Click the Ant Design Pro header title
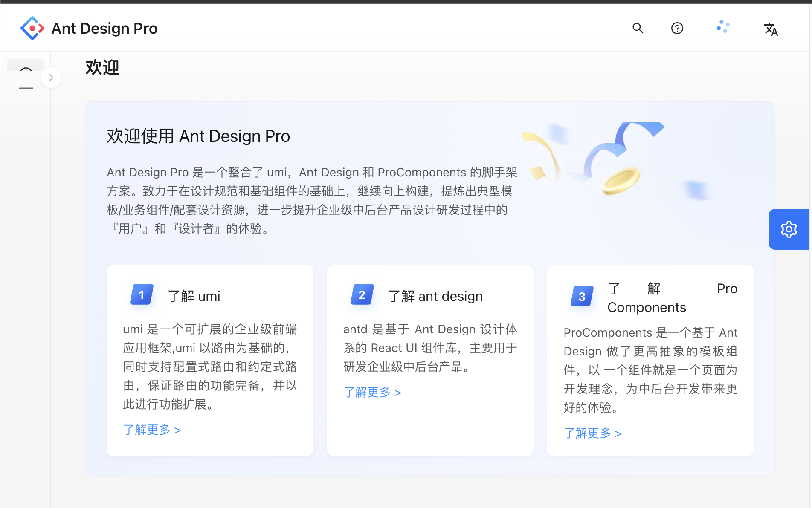The height and width of the screenshot is (508, 812). (x=104, y=29)
